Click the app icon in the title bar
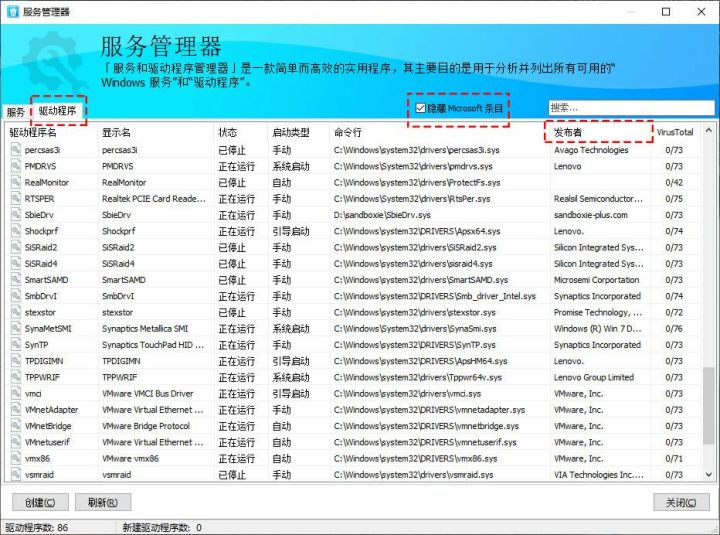 coord(12,11)
